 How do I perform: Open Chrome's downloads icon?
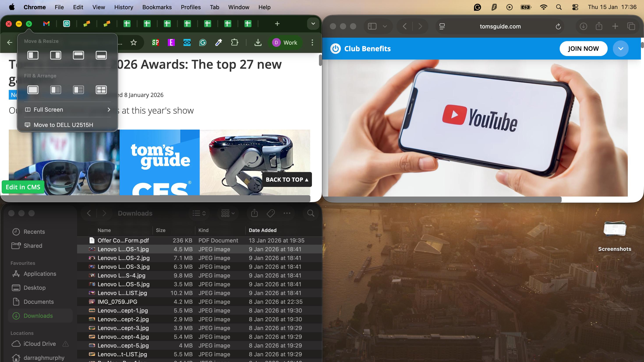coord(258,42)
